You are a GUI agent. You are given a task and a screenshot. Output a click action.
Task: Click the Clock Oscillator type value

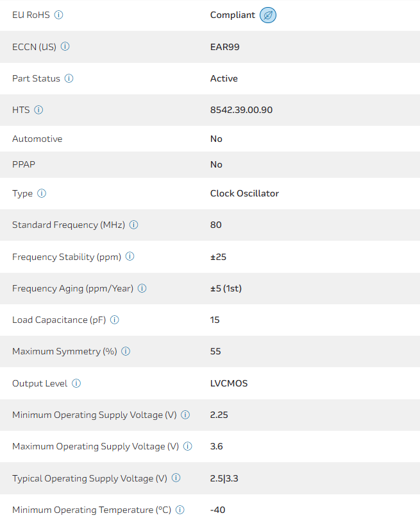point(244,193)
